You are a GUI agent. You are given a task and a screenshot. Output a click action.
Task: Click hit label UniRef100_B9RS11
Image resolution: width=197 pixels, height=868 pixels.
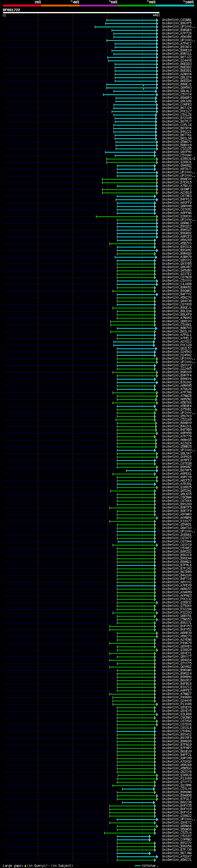tap(176, 54)
